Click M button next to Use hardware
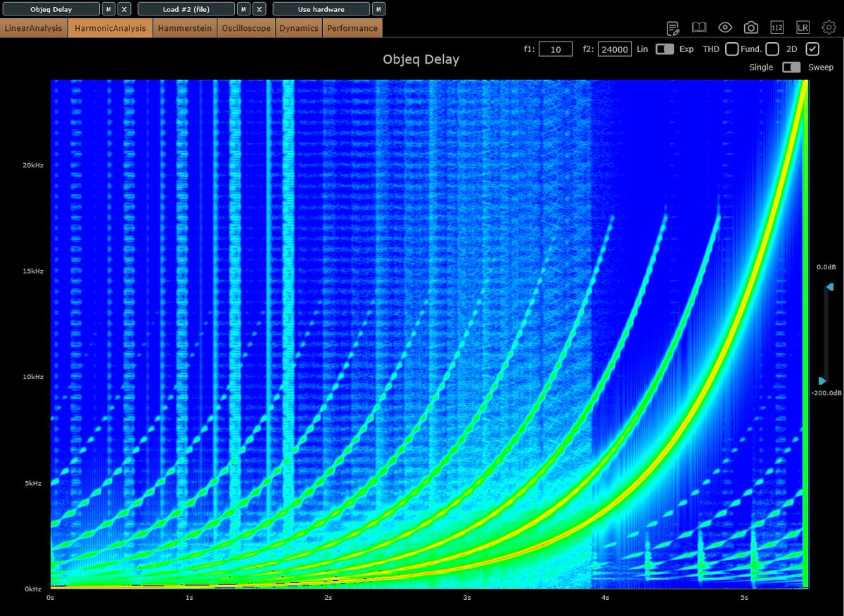Viewport: 844px width, 616px height. (378, 9)
